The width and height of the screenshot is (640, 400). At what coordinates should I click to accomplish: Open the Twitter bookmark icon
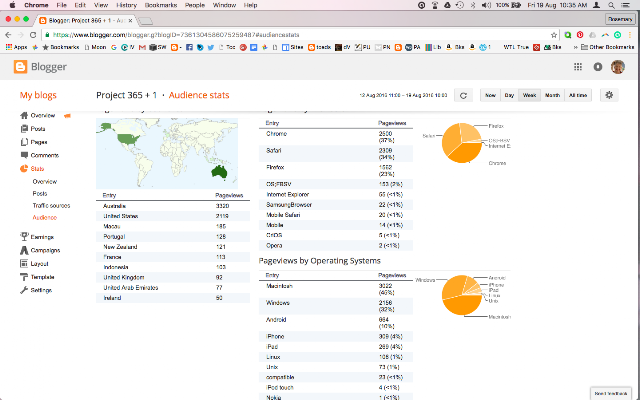pos(211,47)
